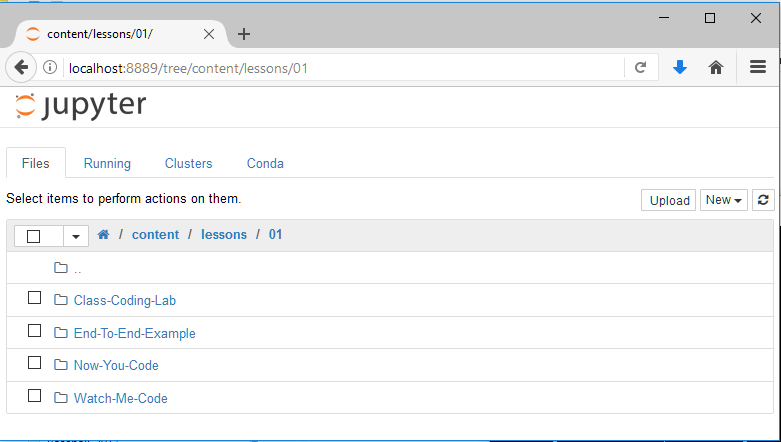781x442 pixels.
Task: Open the Now-You-Code folder link
Action: tap(116, 365)
